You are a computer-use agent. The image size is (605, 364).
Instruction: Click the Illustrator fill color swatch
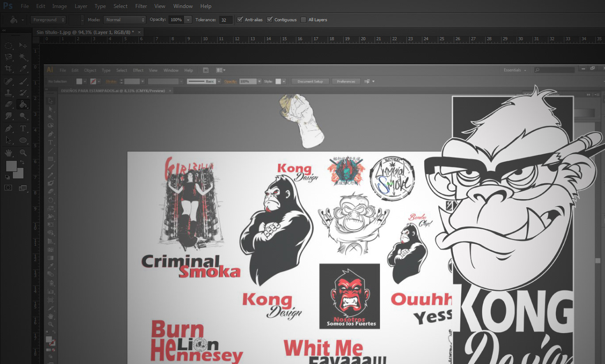(79, 81)
